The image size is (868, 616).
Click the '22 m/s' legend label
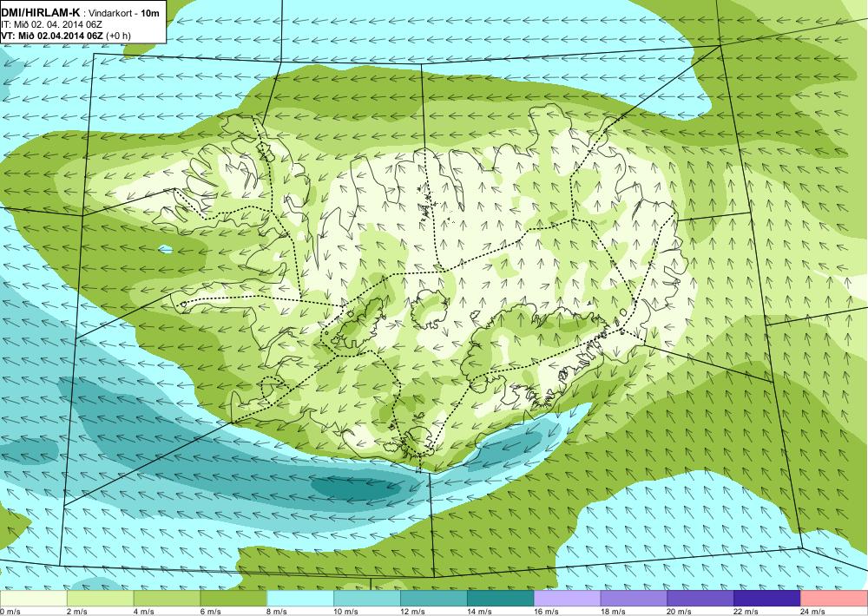[x=746, y=612]
